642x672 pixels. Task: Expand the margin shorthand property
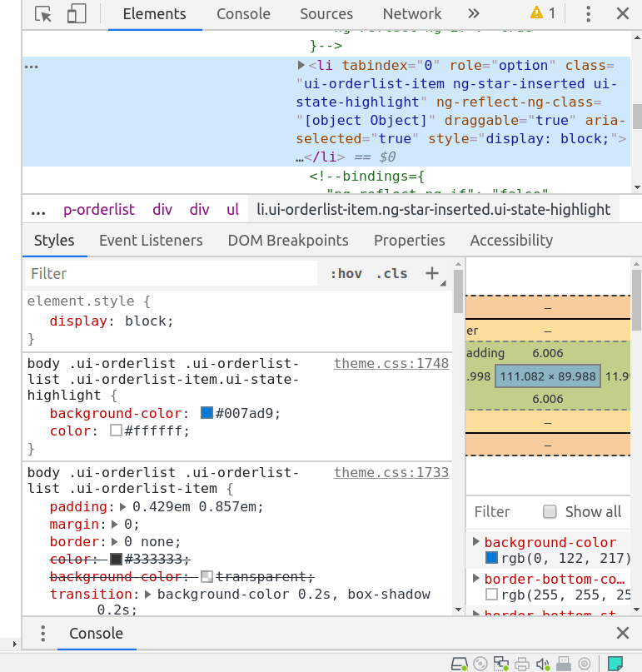(114, 524)
